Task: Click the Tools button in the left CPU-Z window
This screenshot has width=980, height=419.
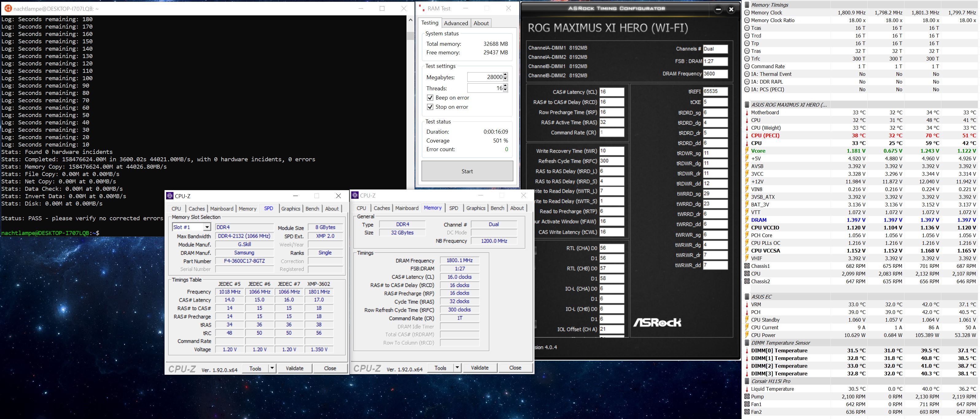Action: (x=255, y=368)
